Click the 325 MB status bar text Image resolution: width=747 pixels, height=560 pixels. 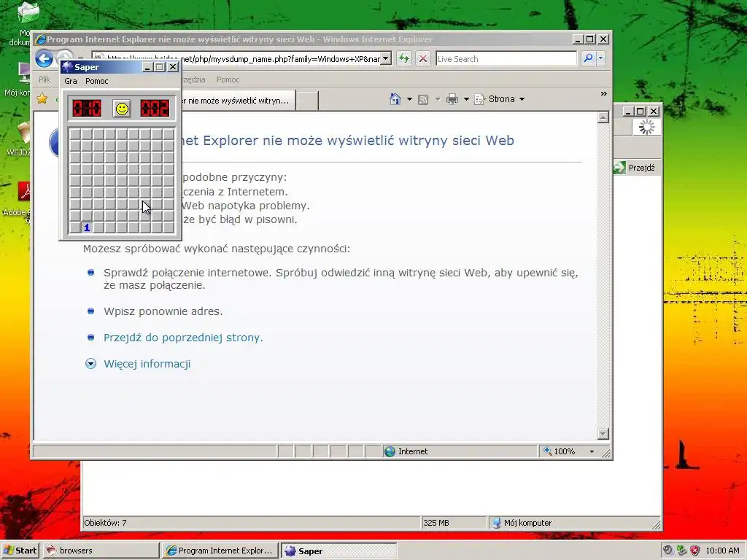[436, 523]
